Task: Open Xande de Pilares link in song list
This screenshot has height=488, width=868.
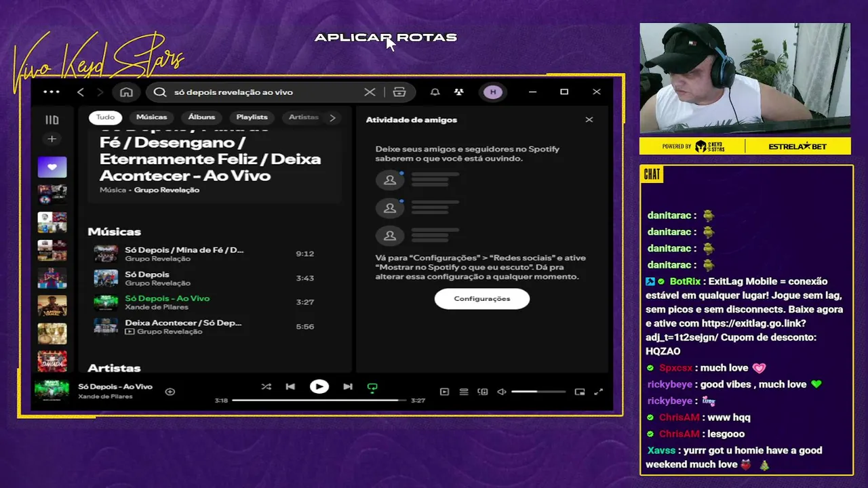Action: (157, 307)
